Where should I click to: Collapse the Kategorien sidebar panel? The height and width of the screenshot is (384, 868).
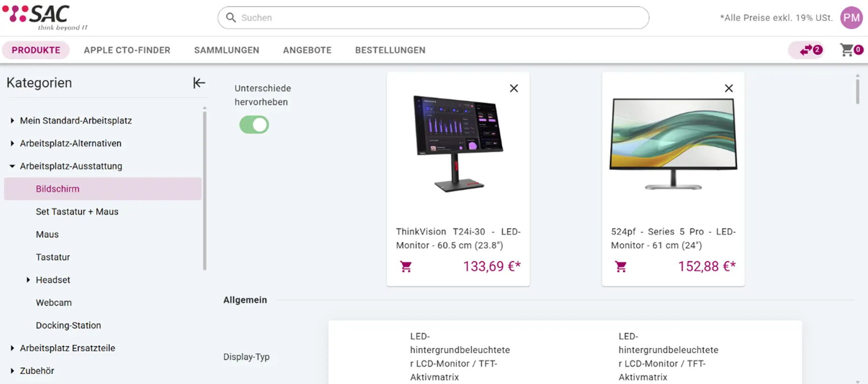[199, 83]
